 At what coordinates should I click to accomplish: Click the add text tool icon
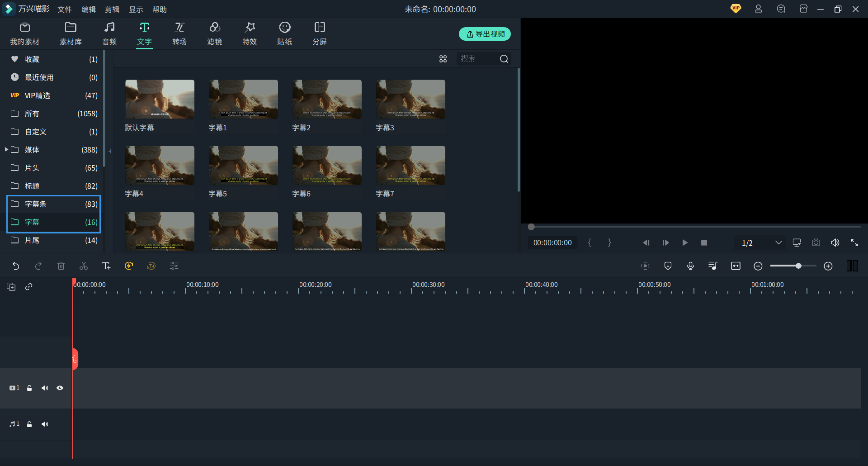tap(106, 266)
